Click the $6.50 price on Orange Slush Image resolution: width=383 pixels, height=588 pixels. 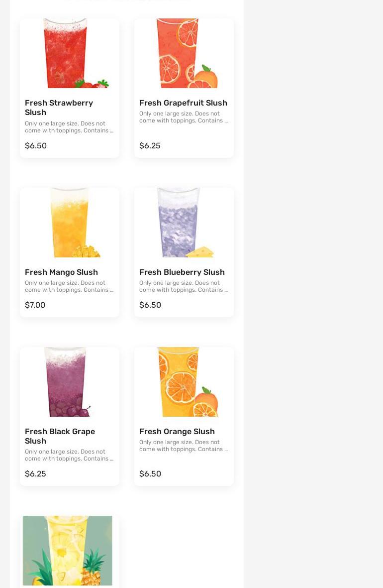[150, 473]
